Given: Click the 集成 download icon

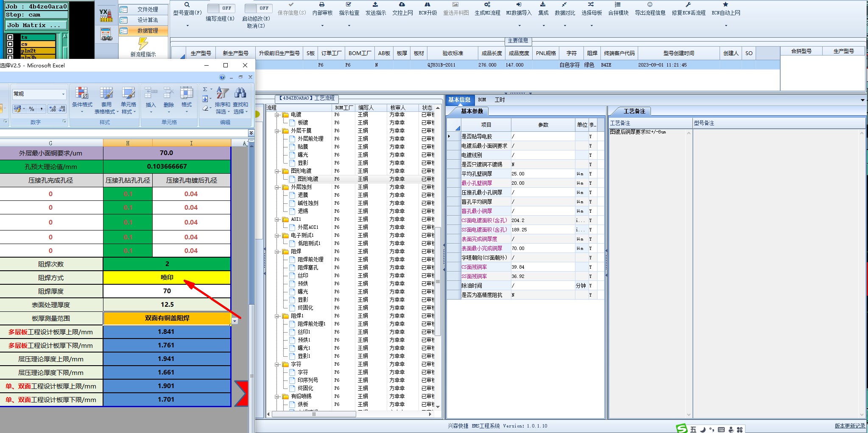Looking at the screenshot, I should click(543, 5).
